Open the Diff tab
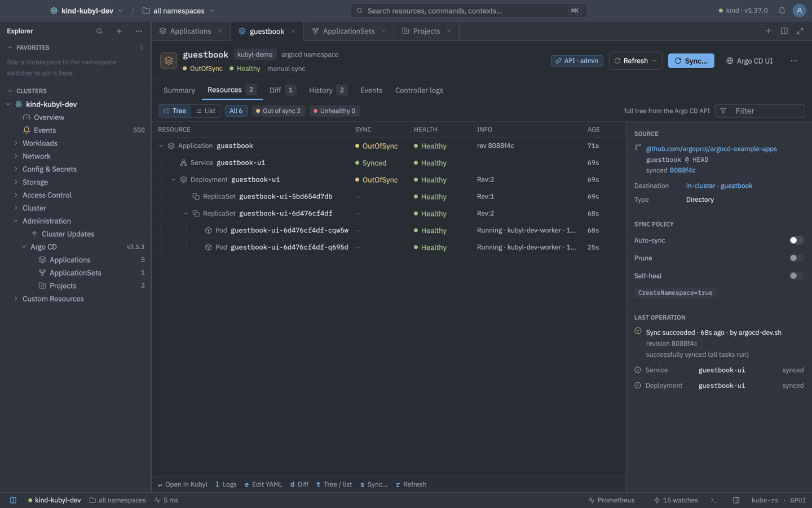Screen dimensions: 812x508 [282, 90]
